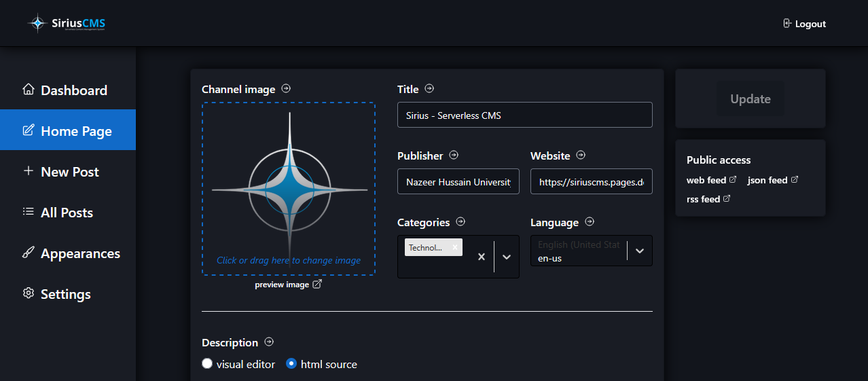Click the Logout button
This screenshot has width=868, height=381.
coord(805,24)
